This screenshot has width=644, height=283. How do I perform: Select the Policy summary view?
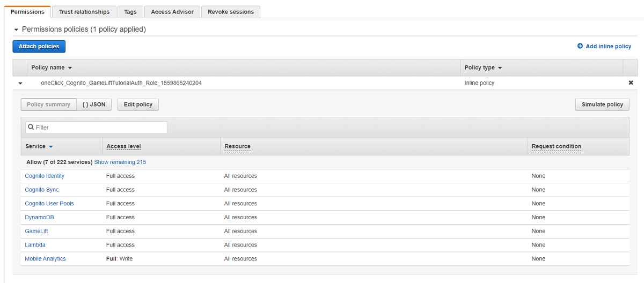(48, 105)
